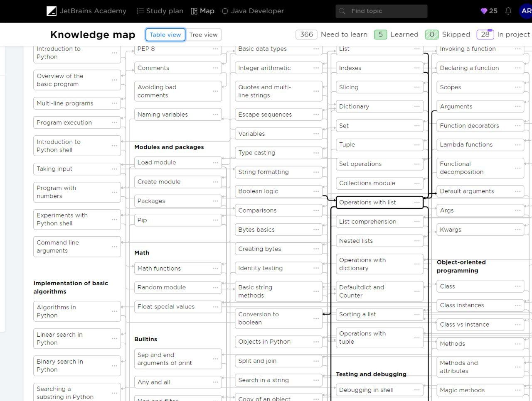Open the three-dot menu for Scopes

click(x=518, y=87)
